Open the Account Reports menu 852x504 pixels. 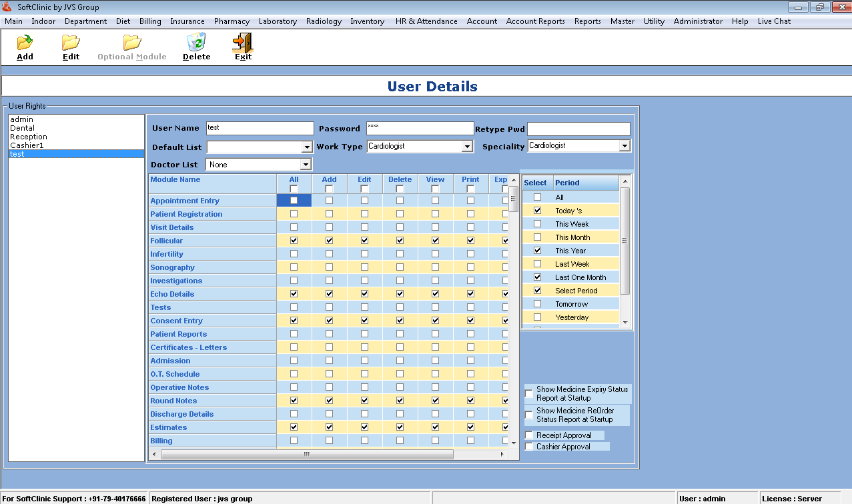pos(535,21)
